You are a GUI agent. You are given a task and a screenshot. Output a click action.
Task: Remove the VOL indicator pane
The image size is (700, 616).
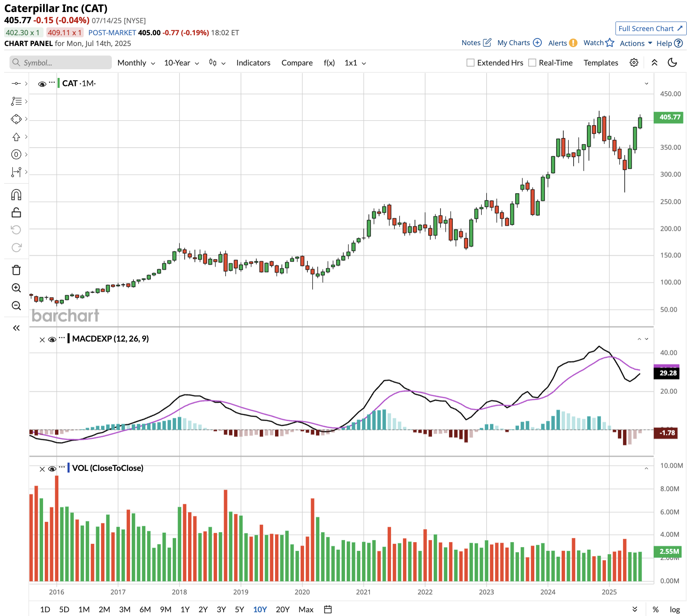[x=42, y=469]
